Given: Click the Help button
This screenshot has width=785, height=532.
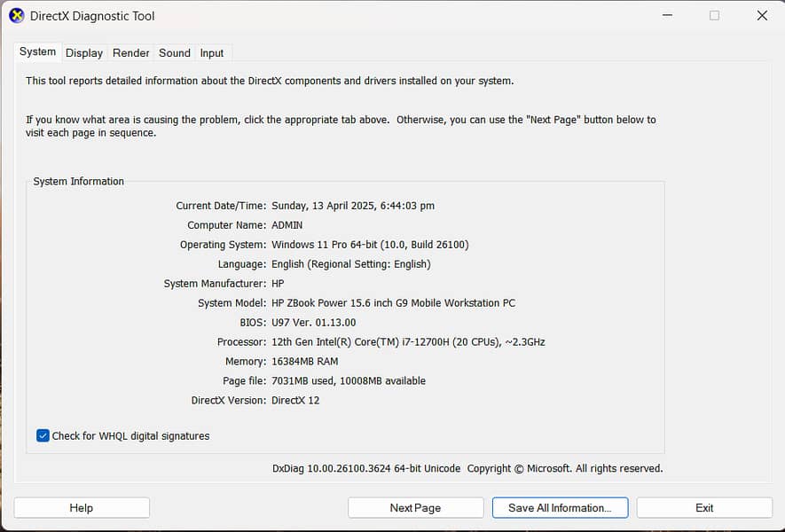Looking at the screenshot, I should (82, 508).
